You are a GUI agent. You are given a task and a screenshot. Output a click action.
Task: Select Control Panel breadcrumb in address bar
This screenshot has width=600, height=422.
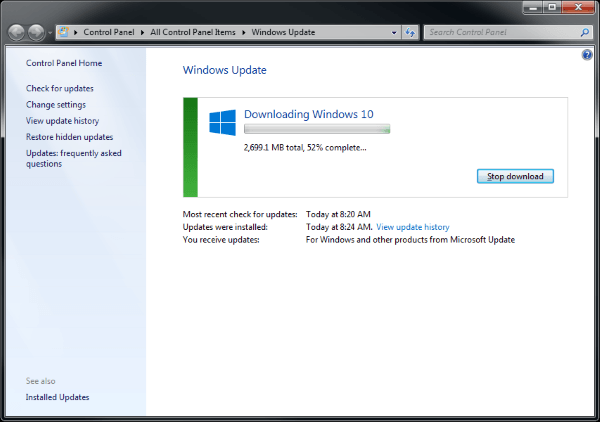(109, 33)
